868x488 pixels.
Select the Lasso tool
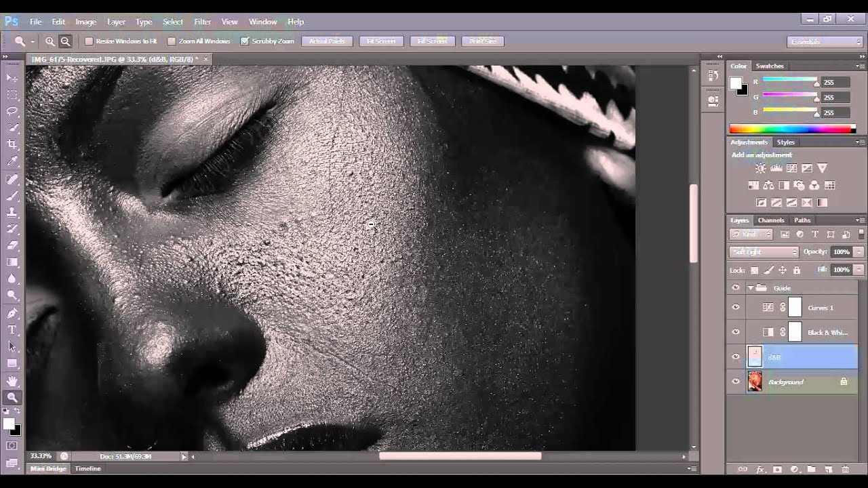[x=12, y=111]
